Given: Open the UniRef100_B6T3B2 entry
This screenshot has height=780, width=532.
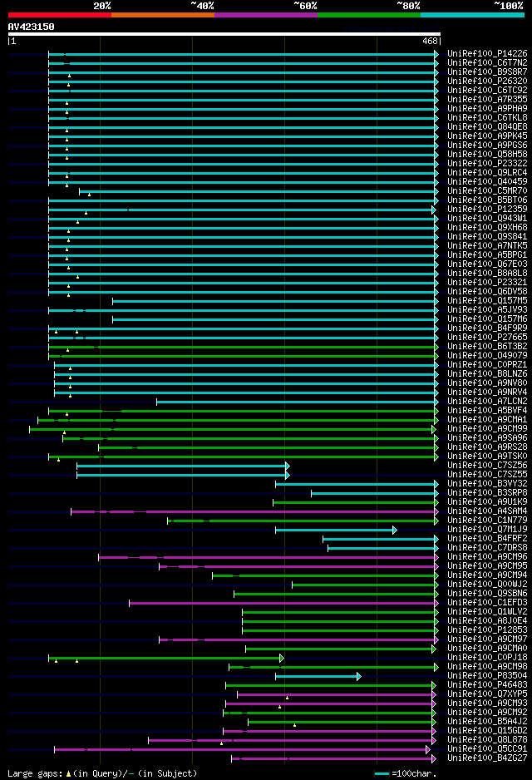Looking at the screenshot, I should point(487,347).
